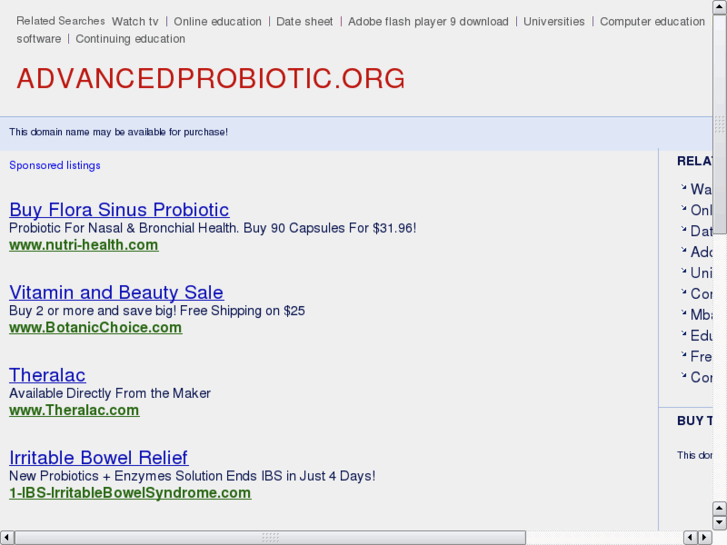The image size is (727, 545).
Task: Click This domain name may be available notice
Action: click(x=118, y=132)
